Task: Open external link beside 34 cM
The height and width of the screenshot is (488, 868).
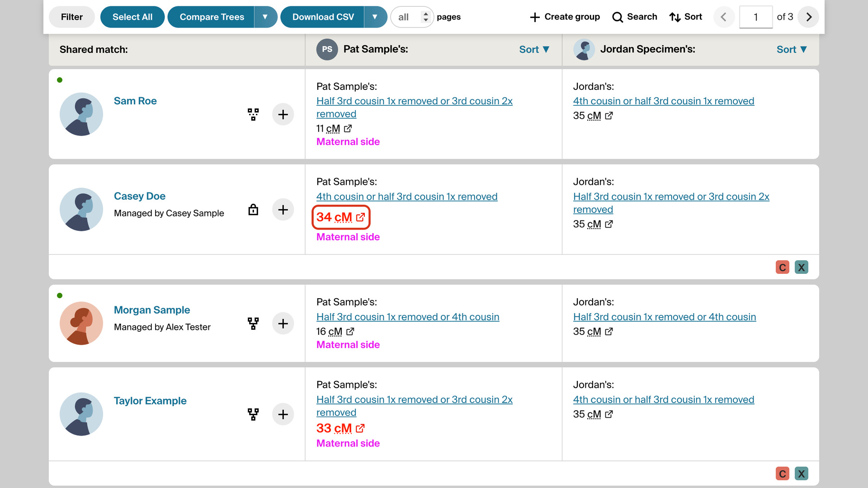Action: [x=360, y=217]
